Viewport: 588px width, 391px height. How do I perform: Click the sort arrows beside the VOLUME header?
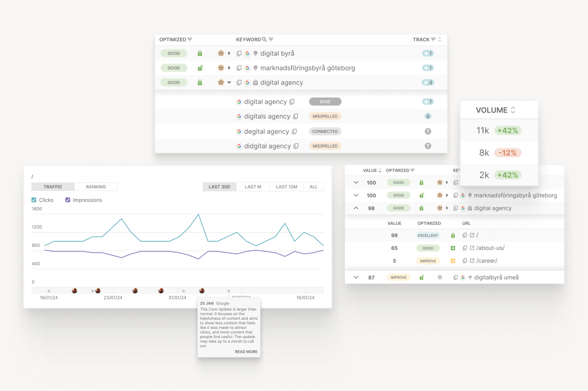(513, 110)
